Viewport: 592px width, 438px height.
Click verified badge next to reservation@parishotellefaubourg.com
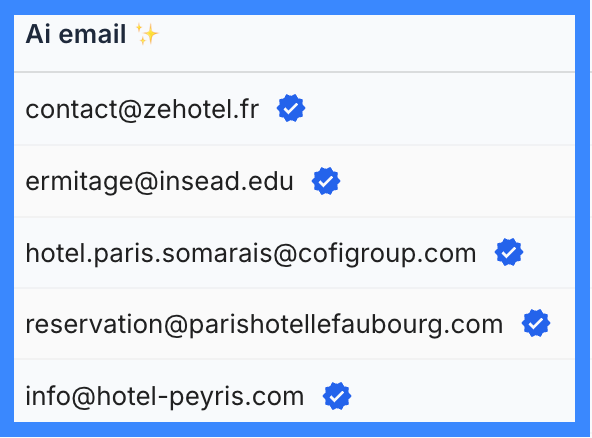click(536, 323)
